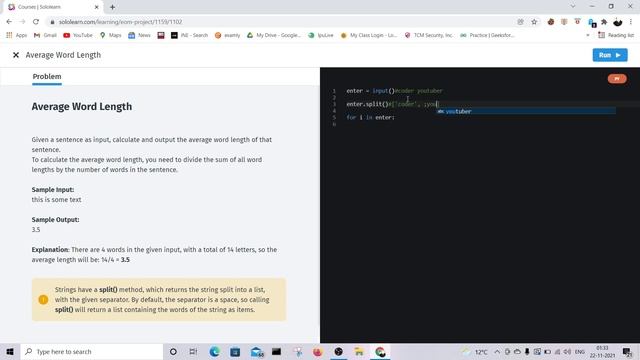
Task: Click the code line 'for i in enter:'
Action: pos(371,118)
